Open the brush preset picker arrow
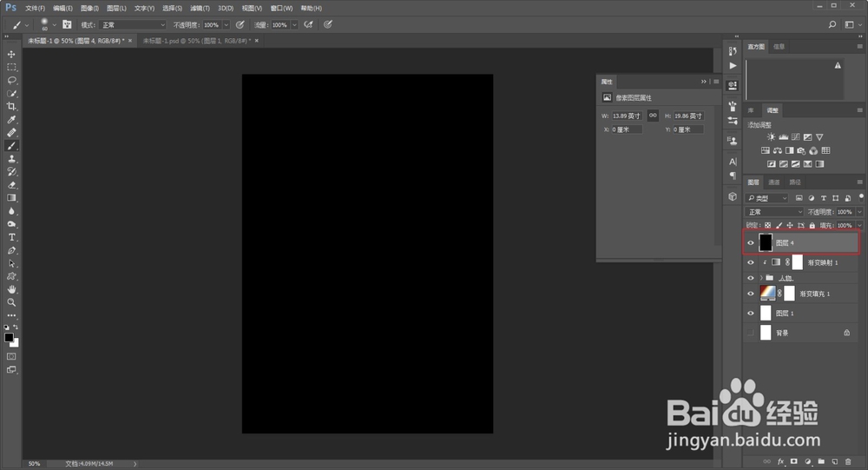The image size is (868, 470). point(54,25)
